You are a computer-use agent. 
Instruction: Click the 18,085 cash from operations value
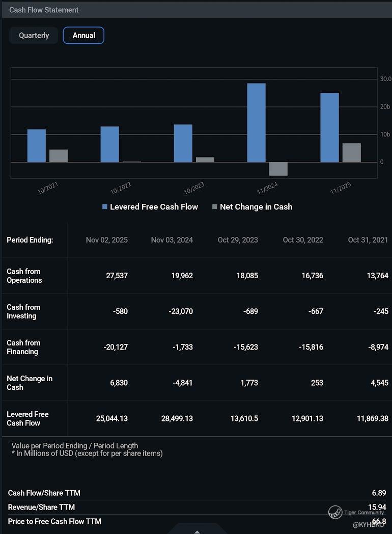(247, 276)
